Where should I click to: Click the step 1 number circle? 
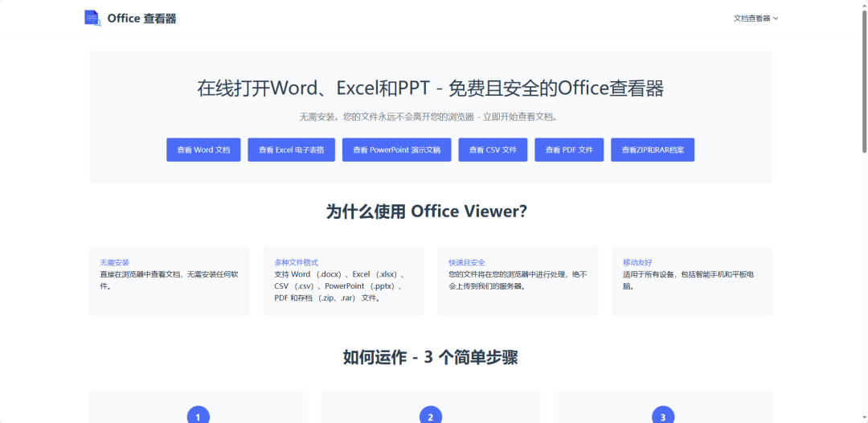tap(199, 417)
